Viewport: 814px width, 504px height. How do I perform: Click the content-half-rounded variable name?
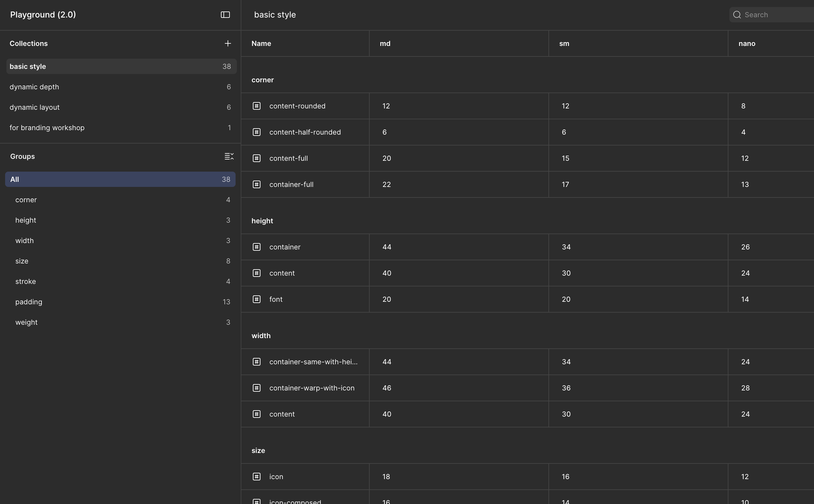305,132
